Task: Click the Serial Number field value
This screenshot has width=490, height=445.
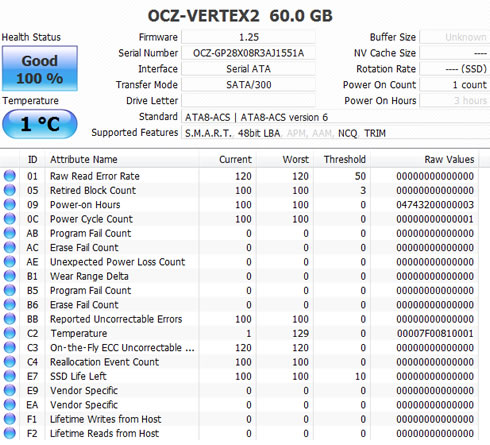Action: tap(248, 53)
